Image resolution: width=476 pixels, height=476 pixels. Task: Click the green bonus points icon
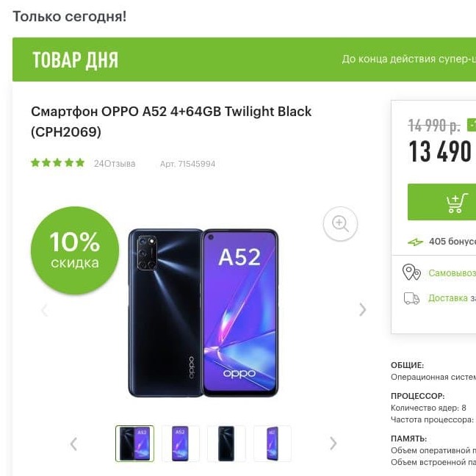[415, 242]
